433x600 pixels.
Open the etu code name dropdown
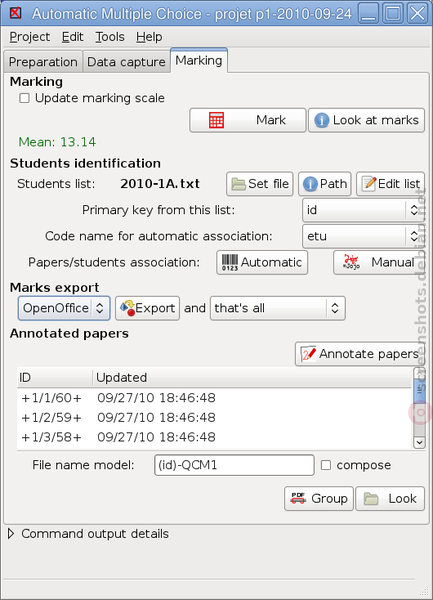click(x=363, y=236)
